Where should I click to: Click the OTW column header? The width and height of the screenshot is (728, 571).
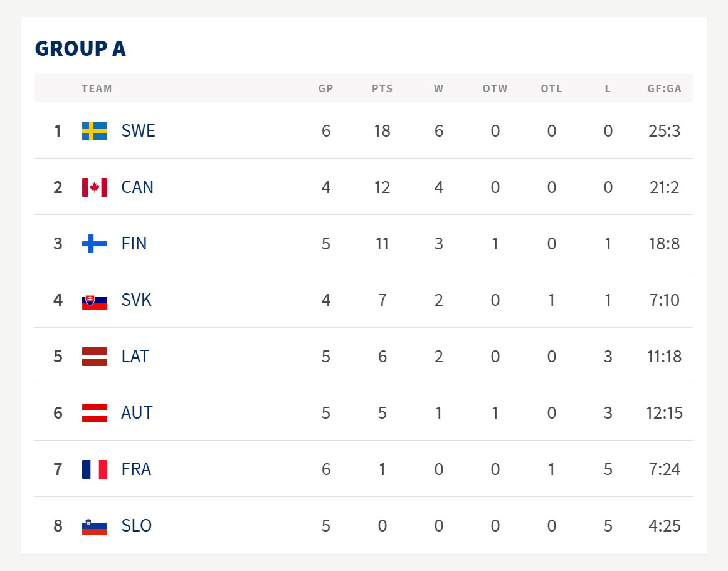pyautogui.click(x=495, y=88)
